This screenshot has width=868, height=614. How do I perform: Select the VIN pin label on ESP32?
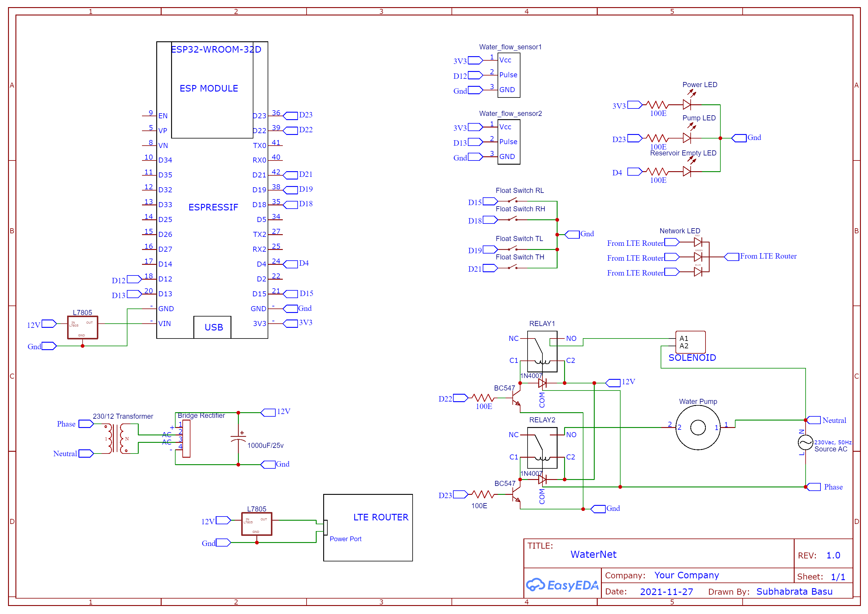165,323
